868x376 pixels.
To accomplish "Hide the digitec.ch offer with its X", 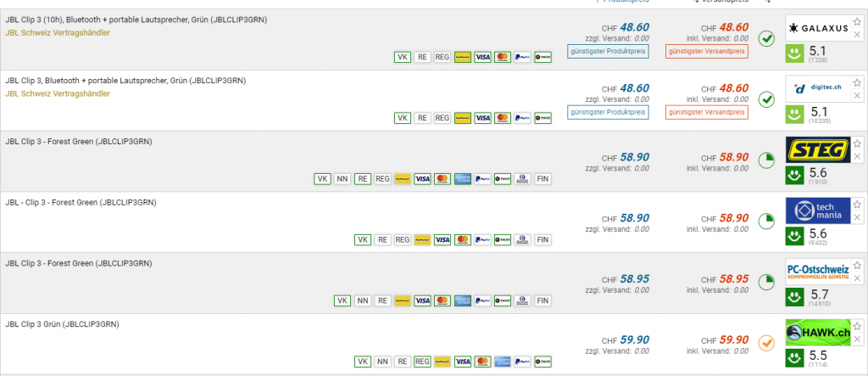I will (857, 95).
